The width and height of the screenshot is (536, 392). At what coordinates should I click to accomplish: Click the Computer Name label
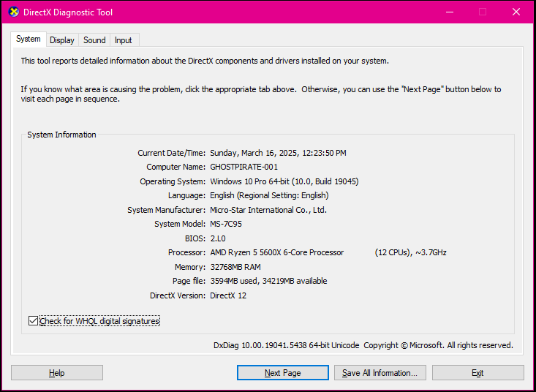coord(176,167)
